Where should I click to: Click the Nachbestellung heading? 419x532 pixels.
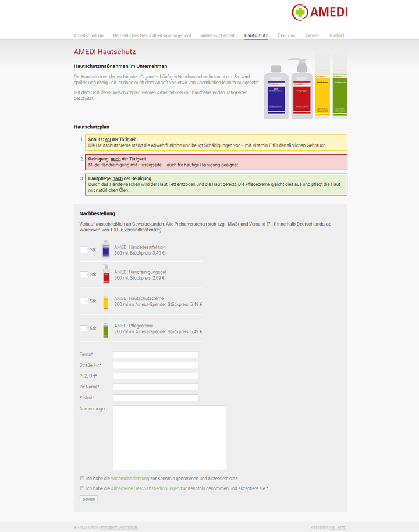click(x=97, y=213)
